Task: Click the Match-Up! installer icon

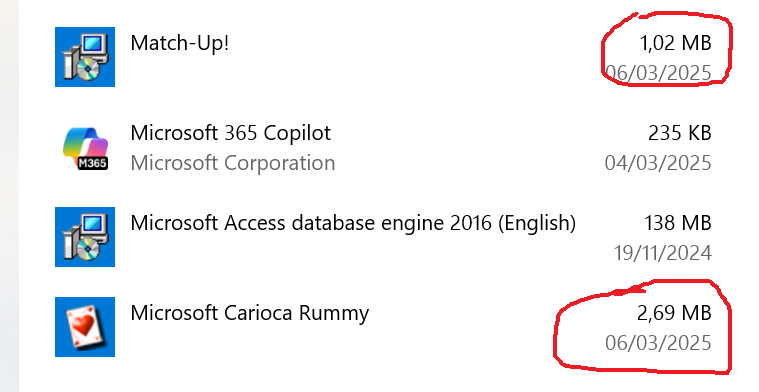Action: click(x=85, y=57)
